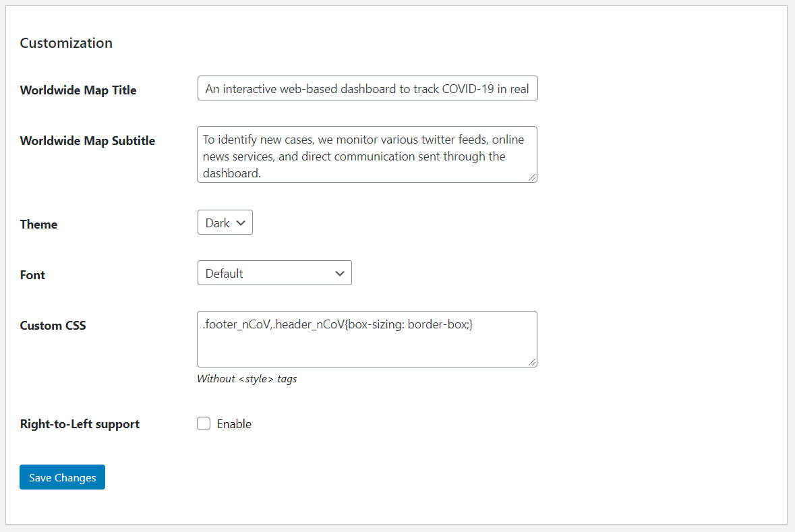Click inside the Custom CSS text area
Viewport: 795px width, 532px height.
[x=367, y=339]
